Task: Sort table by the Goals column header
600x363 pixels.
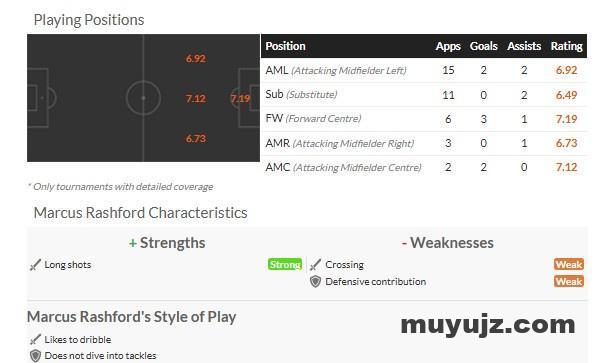Action: 484,46
